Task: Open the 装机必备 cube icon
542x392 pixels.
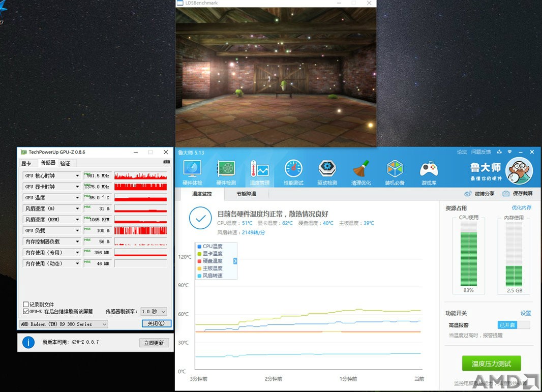Action: coord(395,173)
